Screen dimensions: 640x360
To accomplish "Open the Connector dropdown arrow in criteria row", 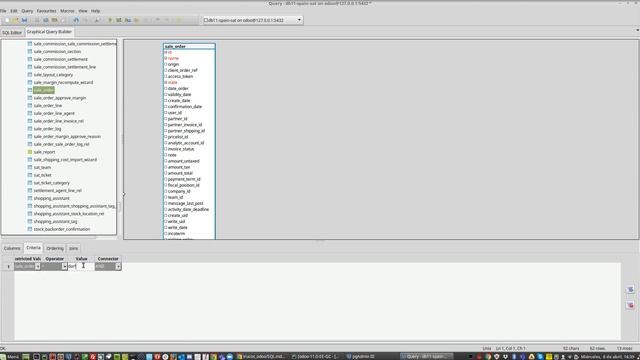I will pyautogui.click(x=118, y=266).
